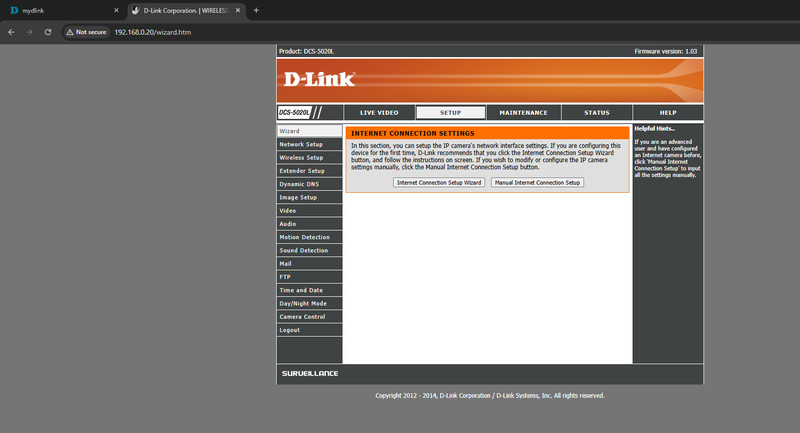The width and height of the screenshot is (800, 433).
Task: Go back using the browser back arrow
Action: (x=11, y=32)
